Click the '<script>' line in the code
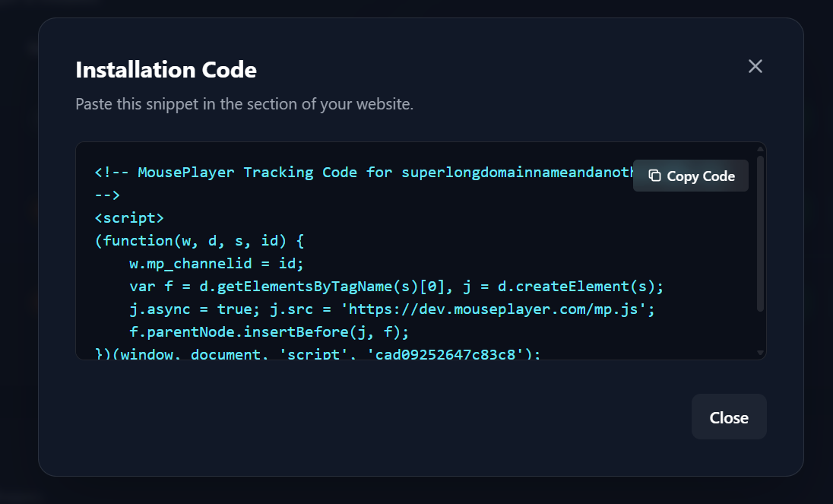The width and height of the screenshot is (833, 504). point(129,217)
